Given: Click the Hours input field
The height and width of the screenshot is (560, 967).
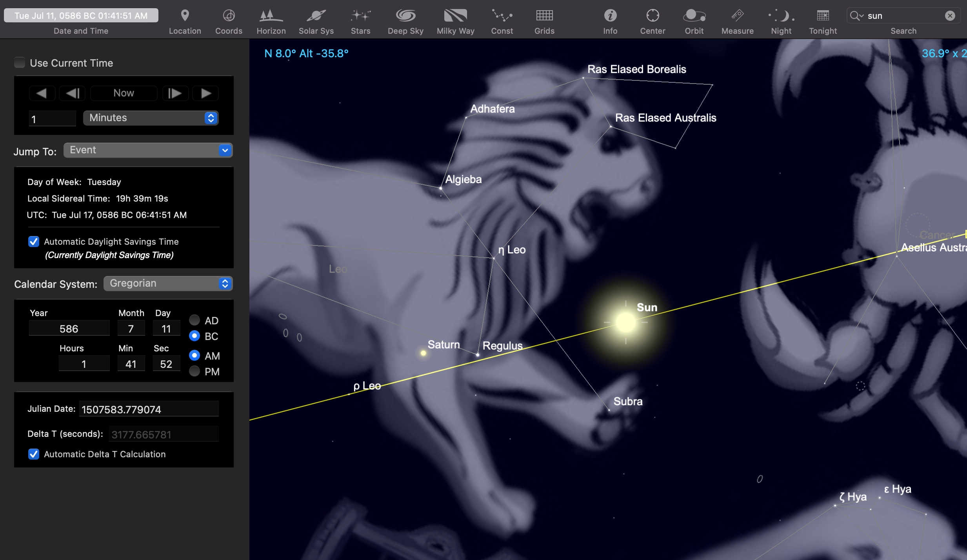Looking at the screenshot, I should click(84, 364).
